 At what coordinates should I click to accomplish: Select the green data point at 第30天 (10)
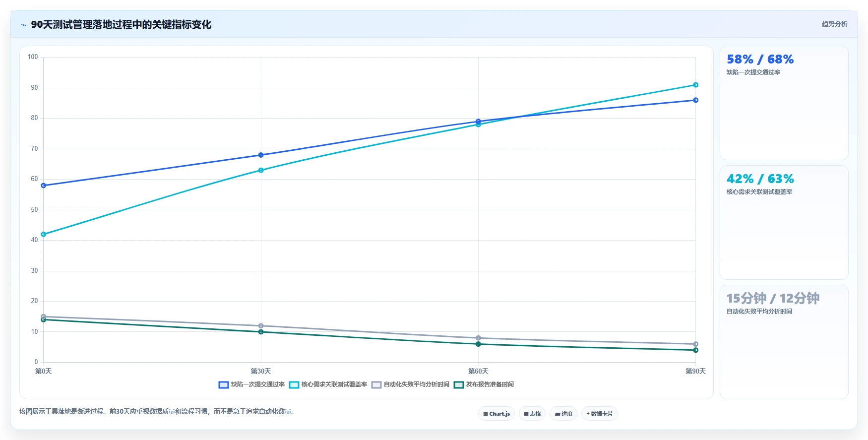[x=261, y=332]
